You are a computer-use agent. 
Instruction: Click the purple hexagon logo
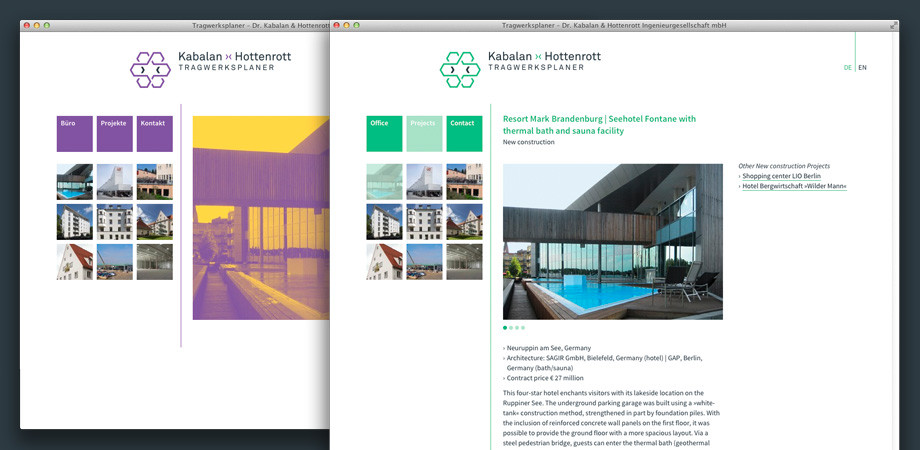point(150,69)
